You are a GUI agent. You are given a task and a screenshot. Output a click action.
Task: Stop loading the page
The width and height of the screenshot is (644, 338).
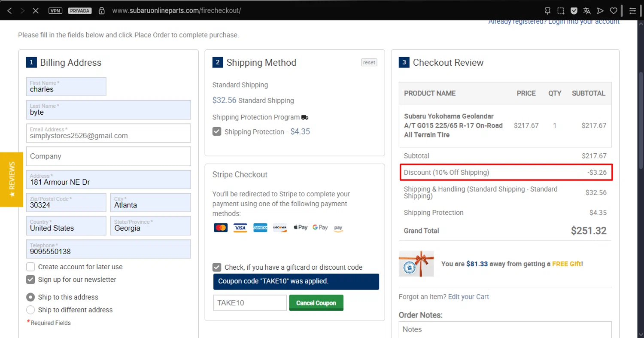[x=36, y=11]
